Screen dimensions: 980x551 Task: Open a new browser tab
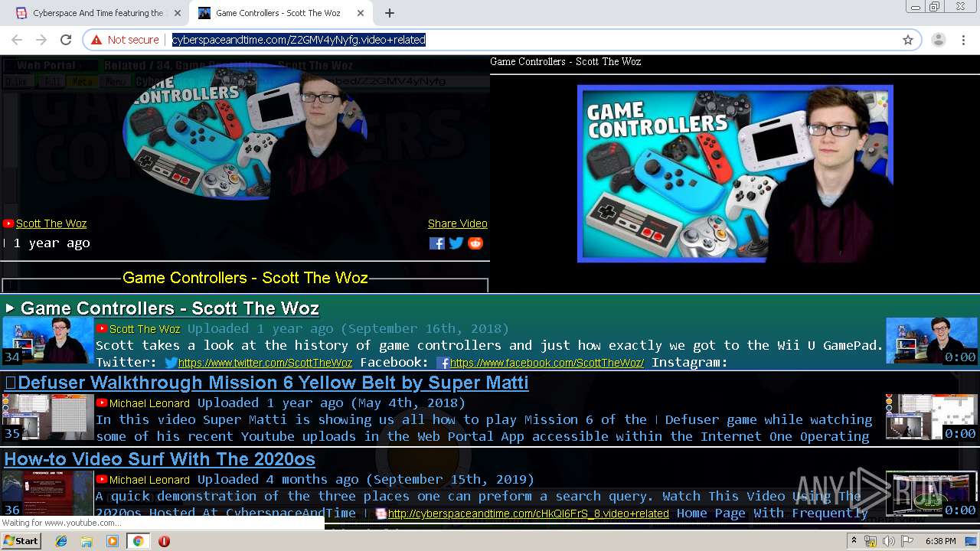(390, 13)
